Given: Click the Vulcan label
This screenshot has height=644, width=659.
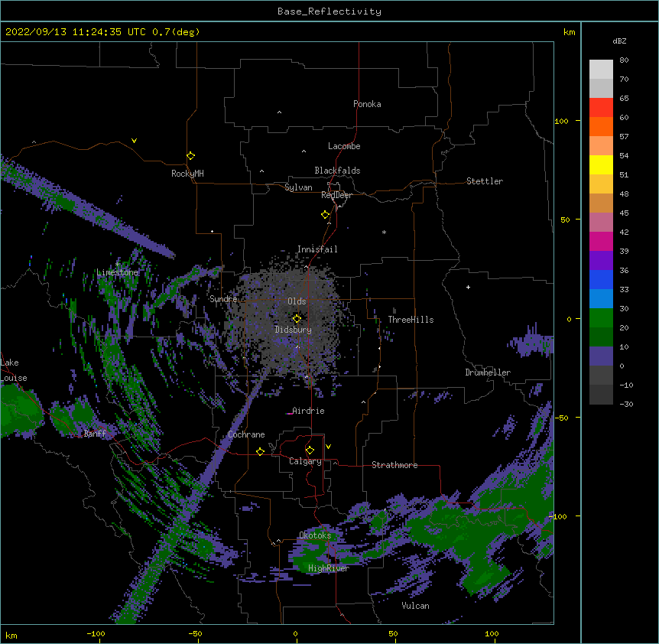Looking at the screenshot, I should (x=415, y=606).
